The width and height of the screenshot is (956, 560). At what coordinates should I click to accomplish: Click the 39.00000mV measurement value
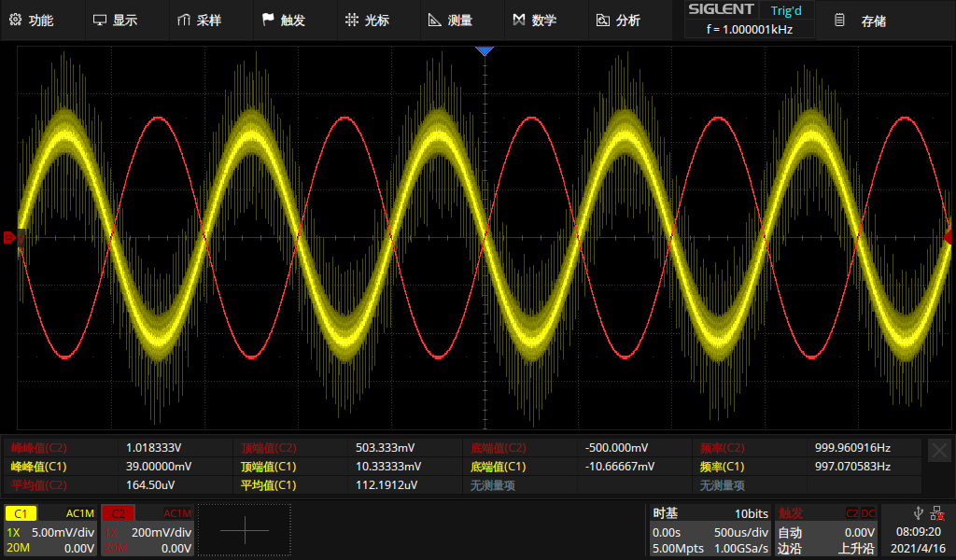tap(159, 467)
